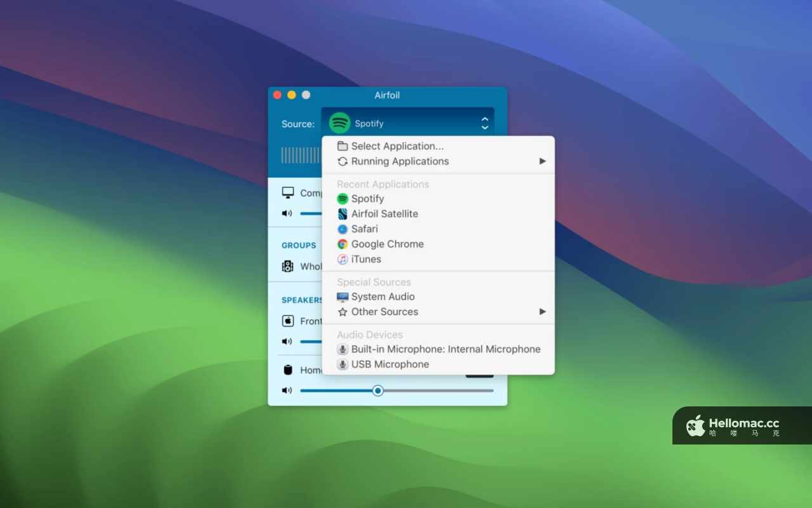Click the Built-in Microphone icon
Viewport: 812px width, 508px height.
click(343, 349)
